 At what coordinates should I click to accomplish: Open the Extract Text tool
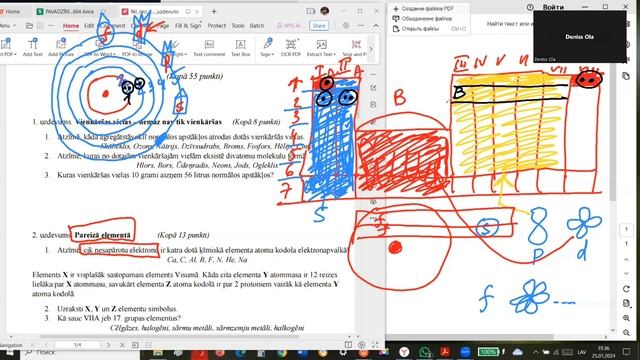(x=321, y=47)
